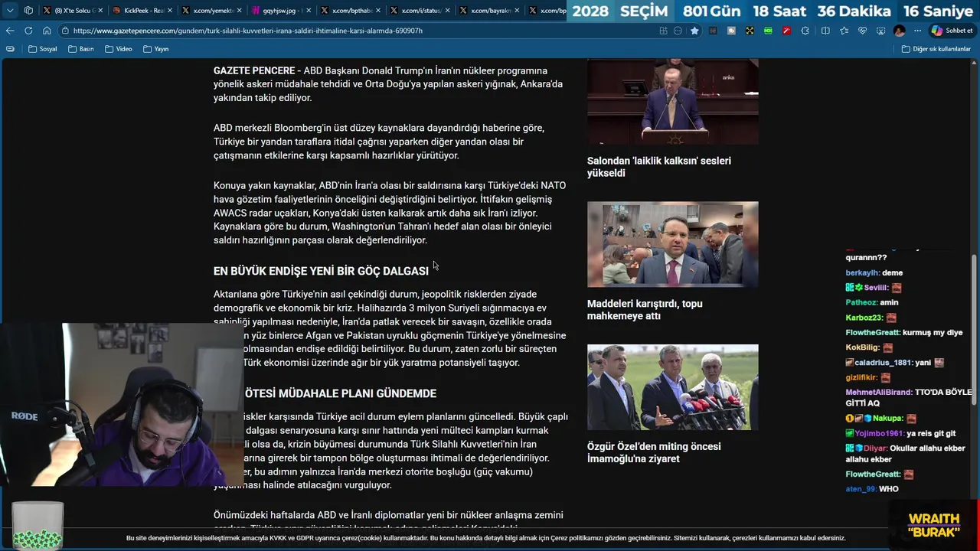
Task: Expand the Yayın bookmarks folder
Action: tap(155, 49)
